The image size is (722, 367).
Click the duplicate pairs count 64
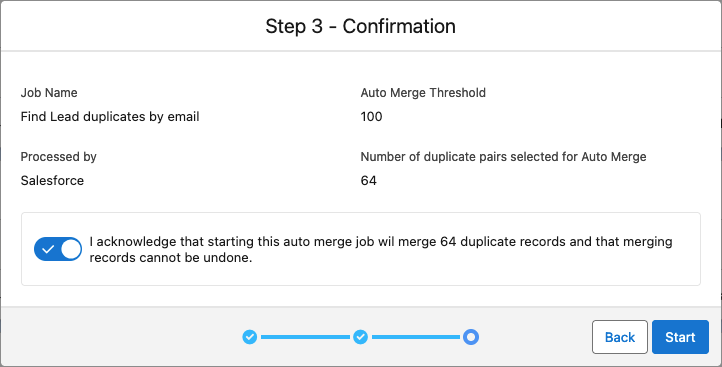[x=368, y=181]
